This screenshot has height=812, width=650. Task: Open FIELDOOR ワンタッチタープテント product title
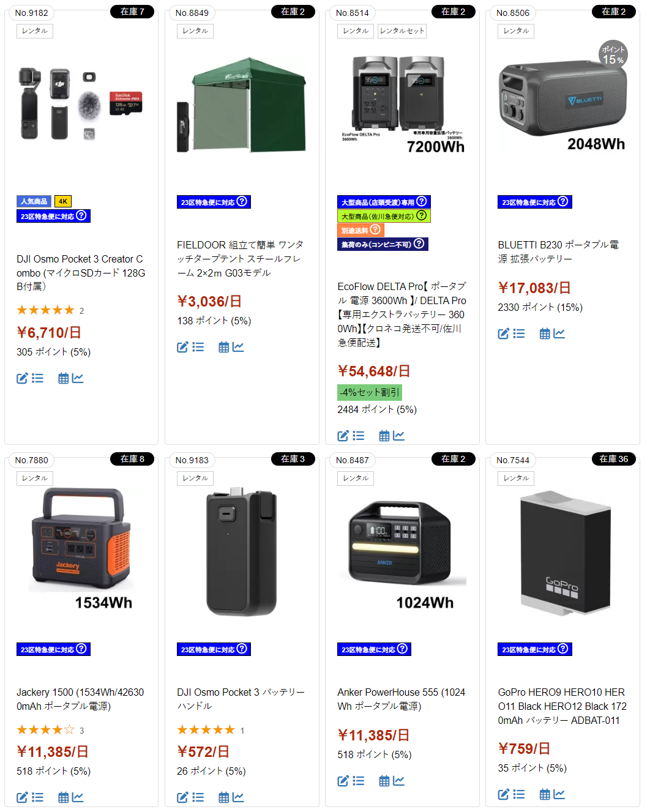click(x=240, y=259)
